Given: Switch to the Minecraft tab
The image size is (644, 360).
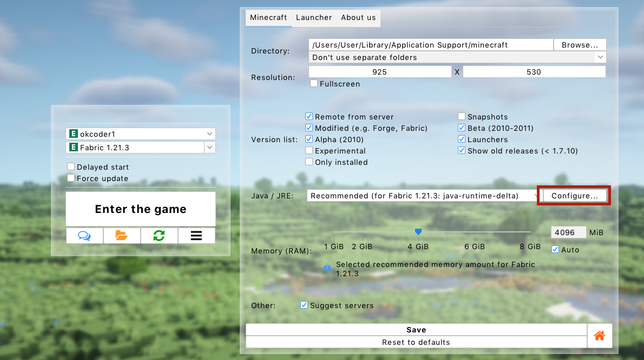Looking at the screenshot, I should pyautogui.click(x=268, y=18).
